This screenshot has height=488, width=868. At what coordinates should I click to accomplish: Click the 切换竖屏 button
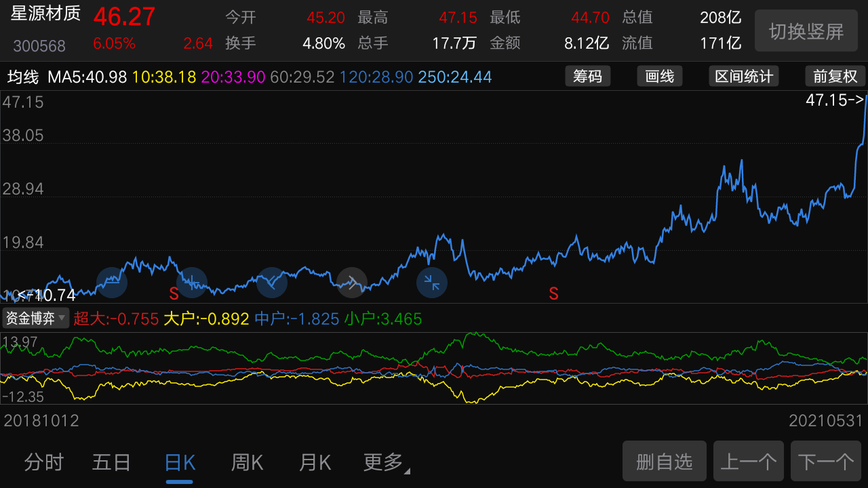[x=806, y=30]
